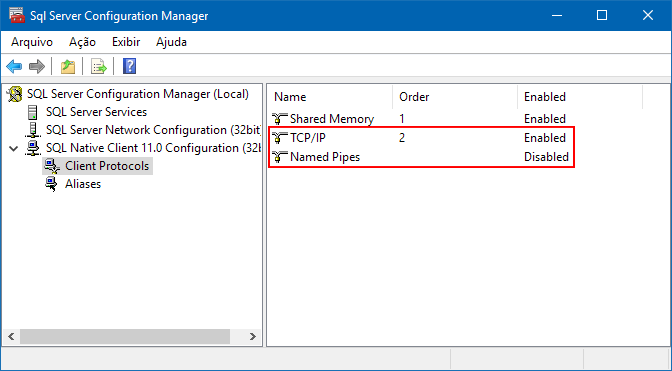The image size is (672, 371).
Task: Select SQL Server Network Configuration (32bit)
Action: point(153,130)
